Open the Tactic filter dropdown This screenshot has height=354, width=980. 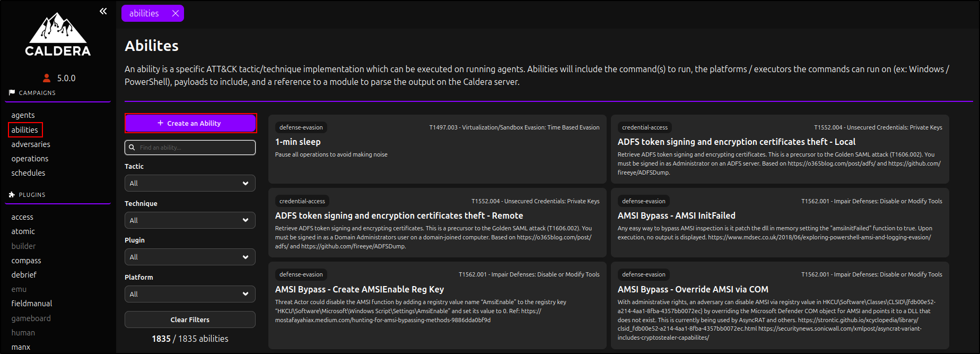(190, 183)
